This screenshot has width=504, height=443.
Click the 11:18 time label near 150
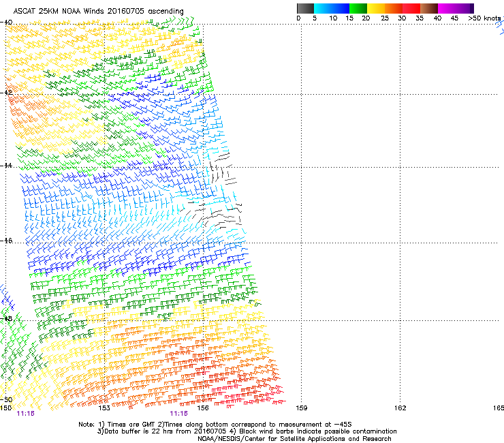coord(25,414)
